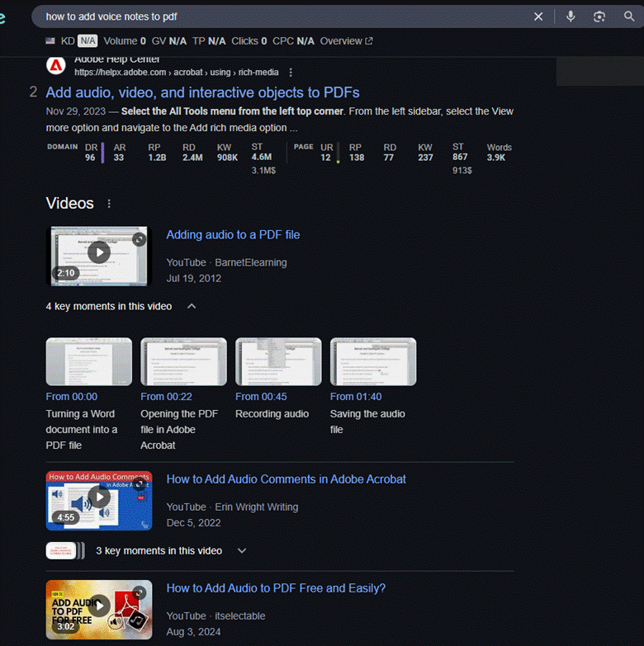Open Adding audio to a PDF file
Screen dimensions: 644x646
(x=233, y=235)
